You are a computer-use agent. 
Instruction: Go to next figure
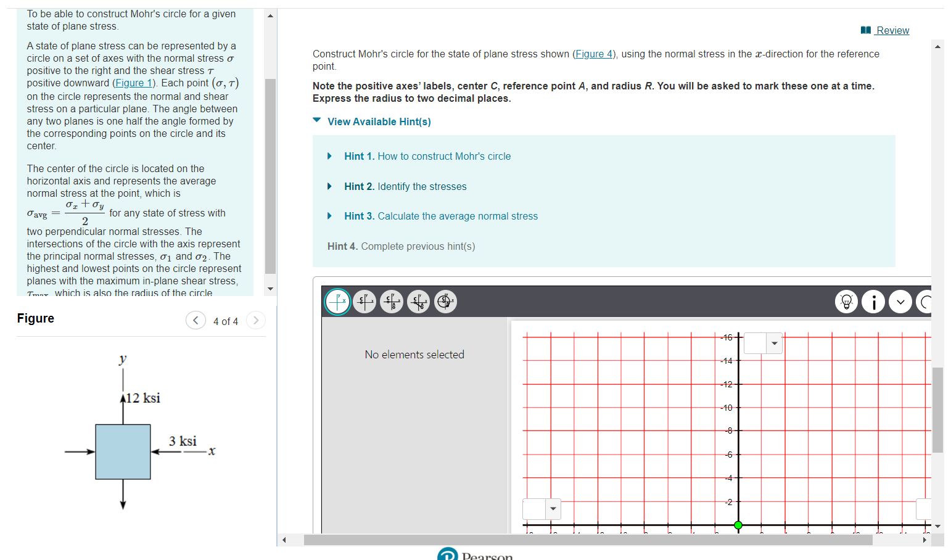click(256, 320)
